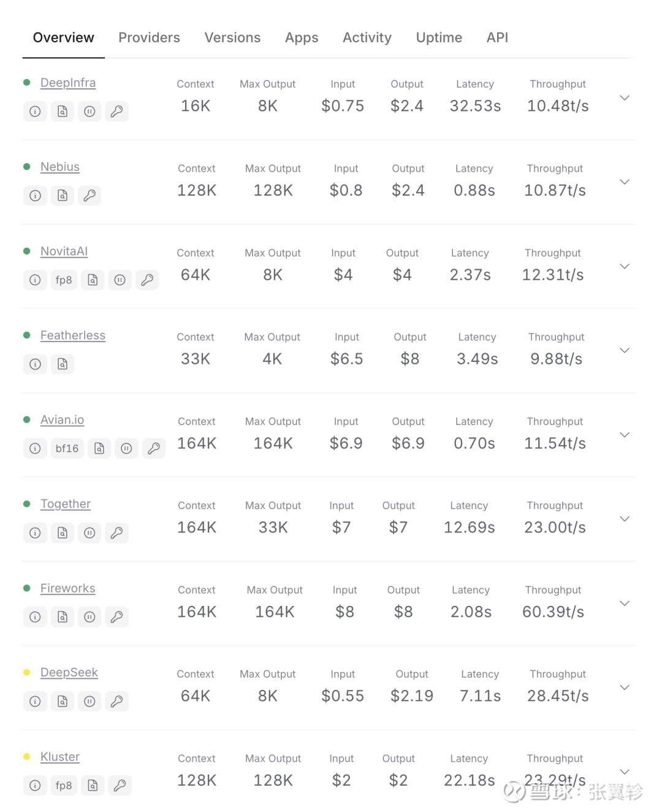Open the Together provider link
The height and width of the screenshot is (812, 662).
tap(66, 504)
